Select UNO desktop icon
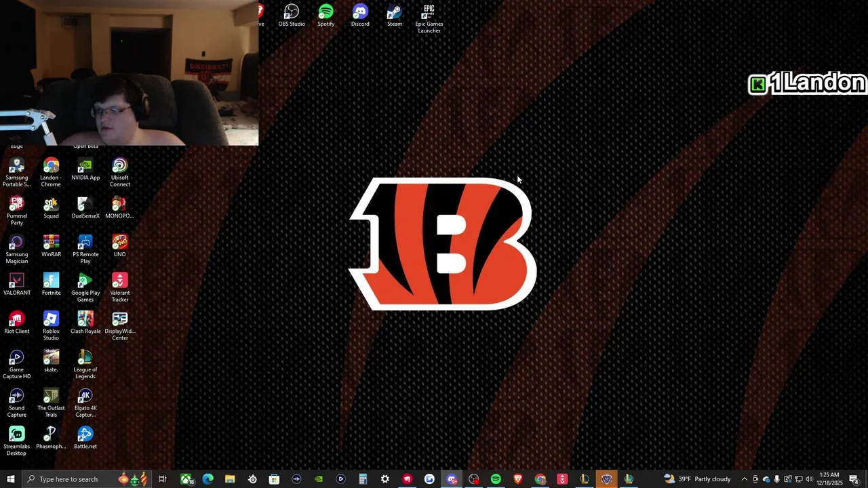868x488 pixels. (119, 247)
